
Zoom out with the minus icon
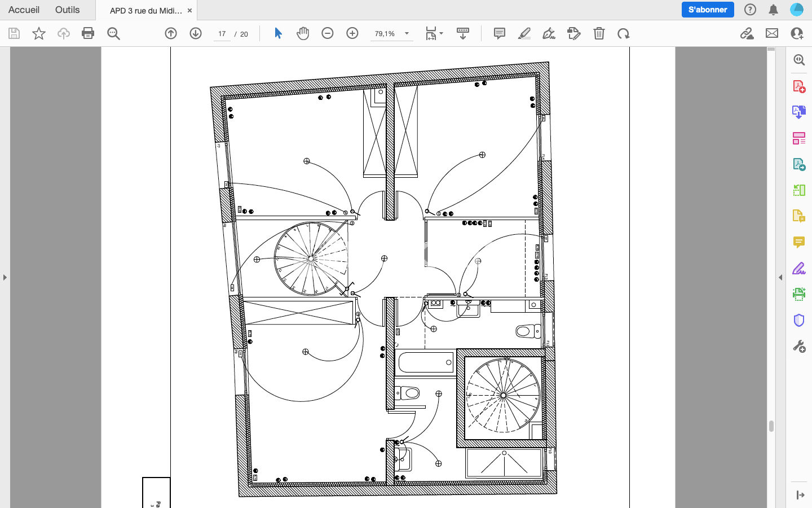[328, 33]
